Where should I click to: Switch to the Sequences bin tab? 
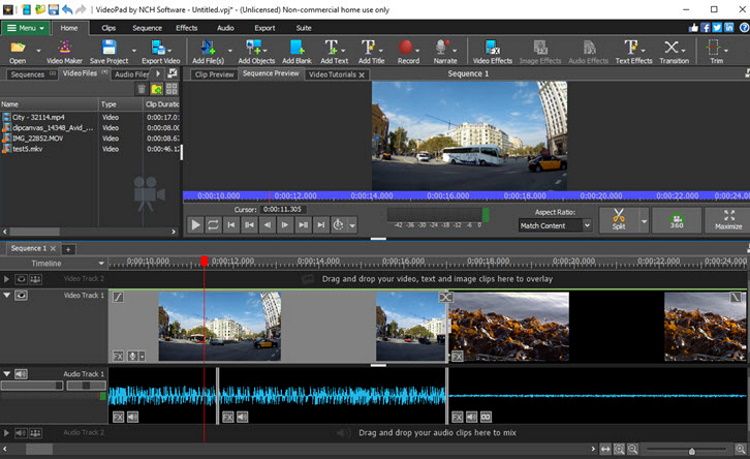click(32, 74)
